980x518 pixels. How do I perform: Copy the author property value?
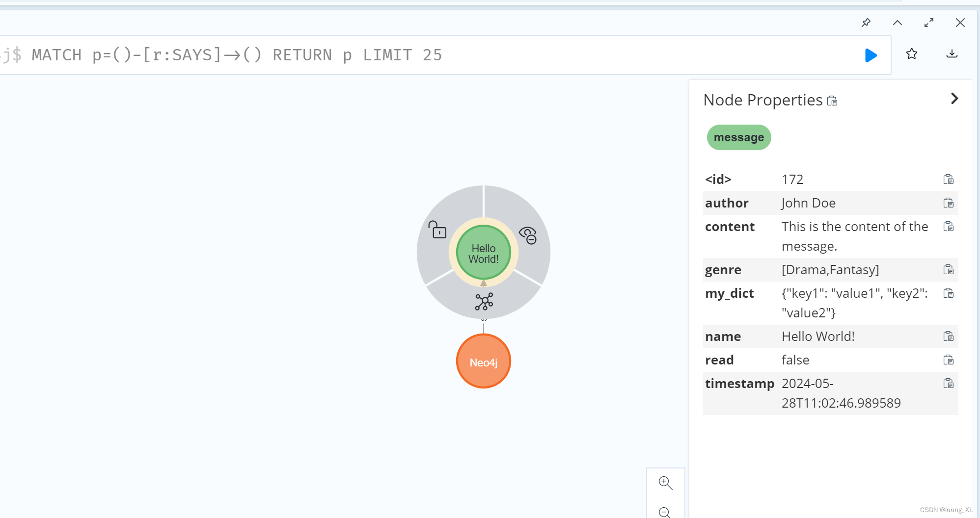(x=949, y=203)
